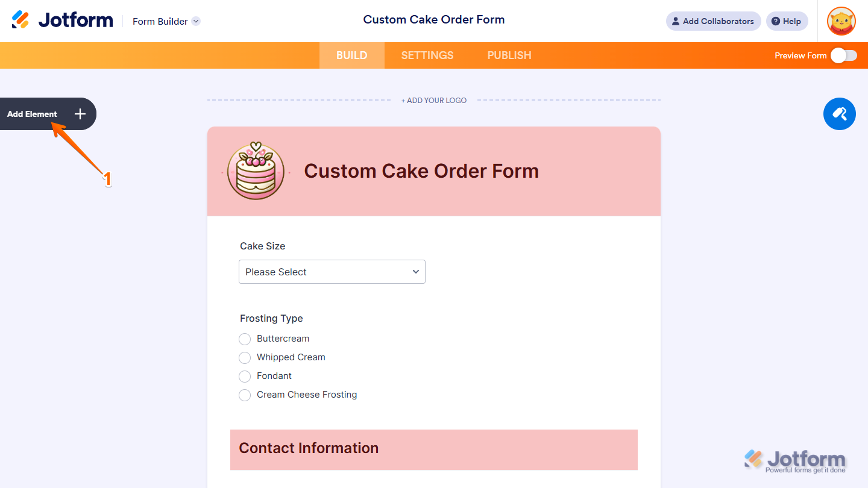Viewport: 868px width, 488px height.
Task: Click the Add Collaborators person icon
Action: [x=676, y=21]
